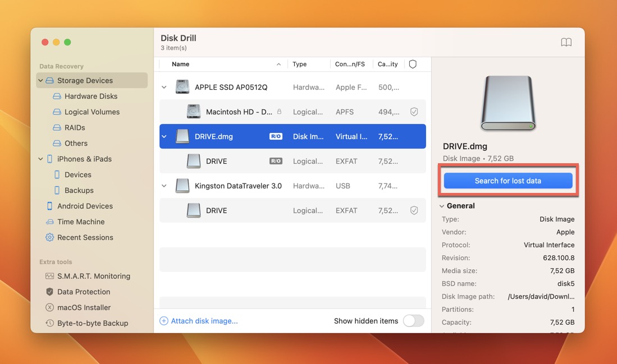Image resolution: width=617 pixels, height=364 pixels.
Task: Toggle the Show hidden items switch
Action: click(414, 321)
